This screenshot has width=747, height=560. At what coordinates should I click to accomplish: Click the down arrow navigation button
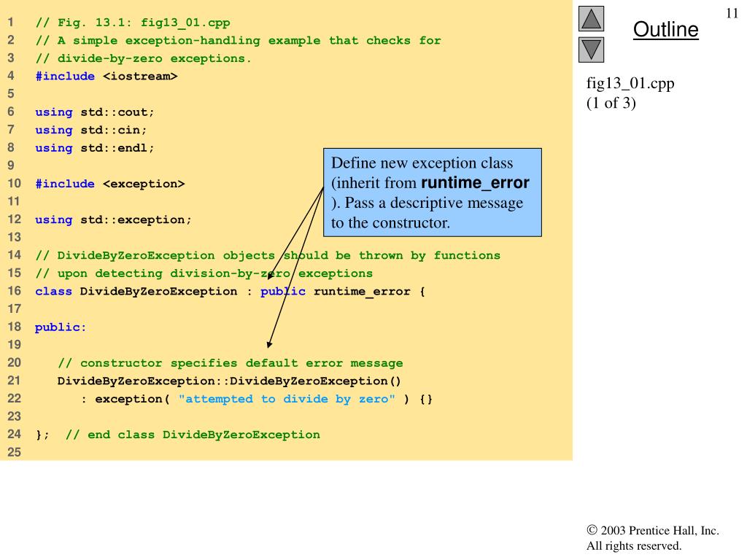click(x=591, y=50)
